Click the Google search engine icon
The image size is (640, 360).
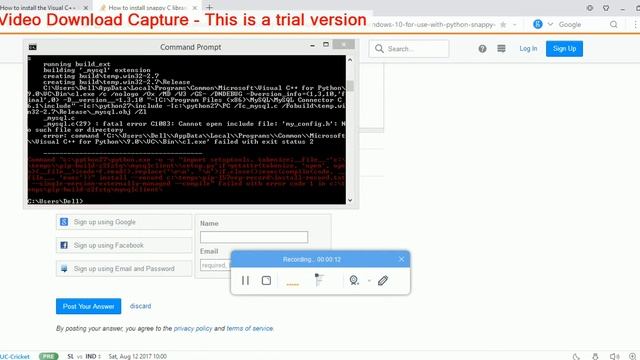tap(538, 24)
